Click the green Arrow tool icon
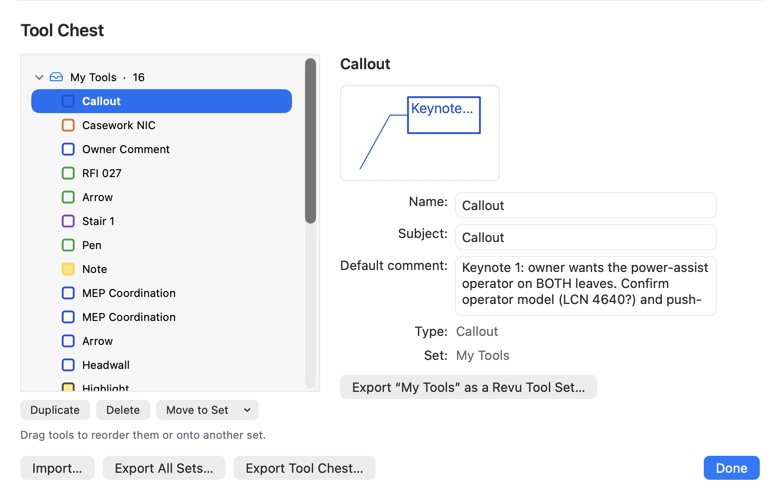Screen dimensions: 780x500 (x=68, y=197)
